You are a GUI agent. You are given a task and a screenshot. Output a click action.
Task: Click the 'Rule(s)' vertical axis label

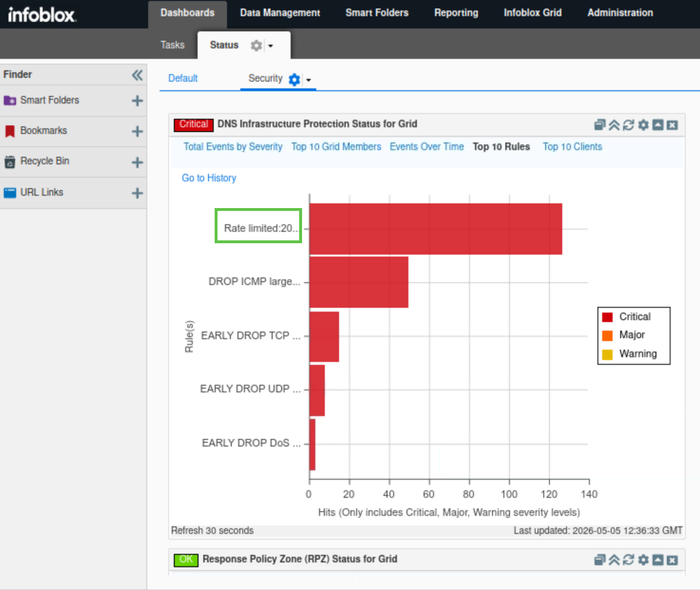point(189,336)
